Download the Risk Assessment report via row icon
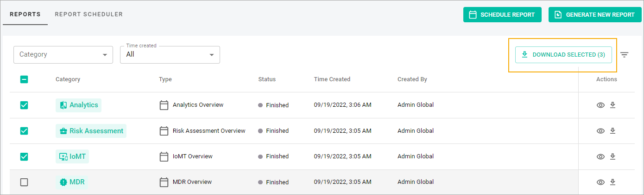This screenshot has width=644, height=195. pos(612,131)
